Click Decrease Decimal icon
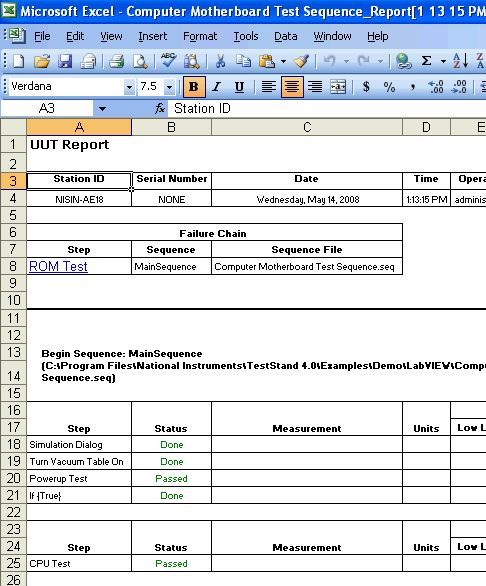Screen dimensions: 486x586 [459, 87]
